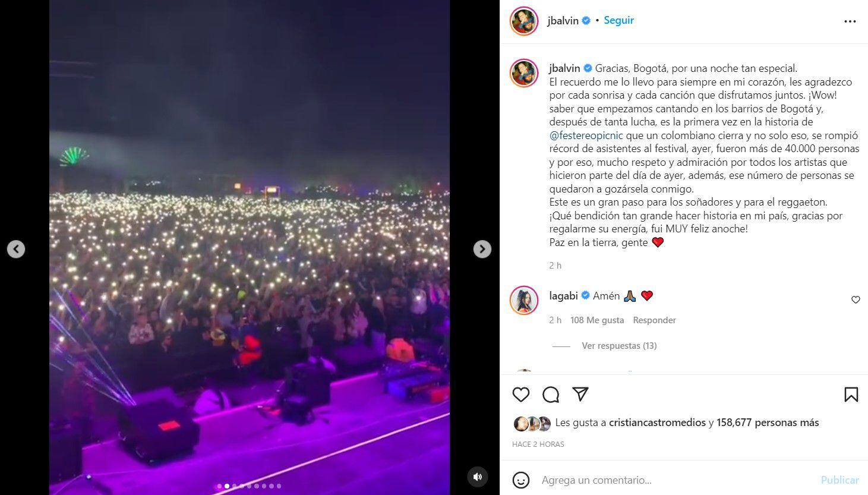Open emoji picker smiley icon
The width and height of the screenshot is (868, 495).
pos(521,480)
